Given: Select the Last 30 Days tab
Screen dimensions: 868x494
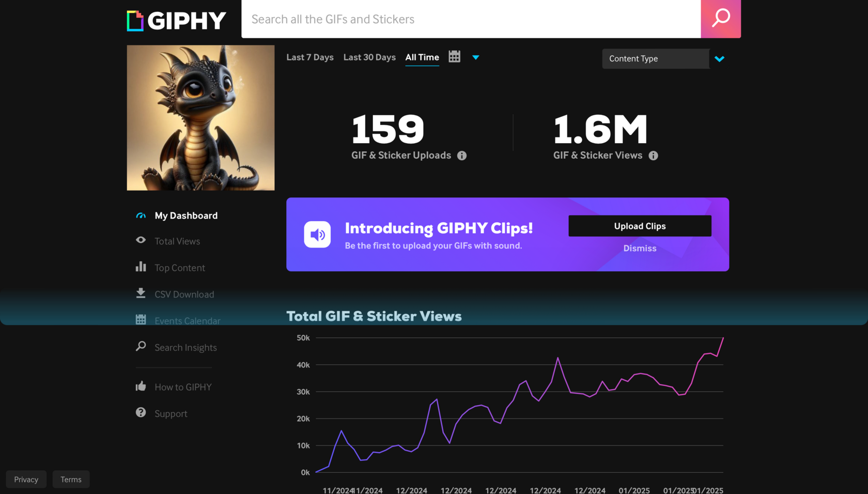Looking at the screenshot, I should coord(369,57).
